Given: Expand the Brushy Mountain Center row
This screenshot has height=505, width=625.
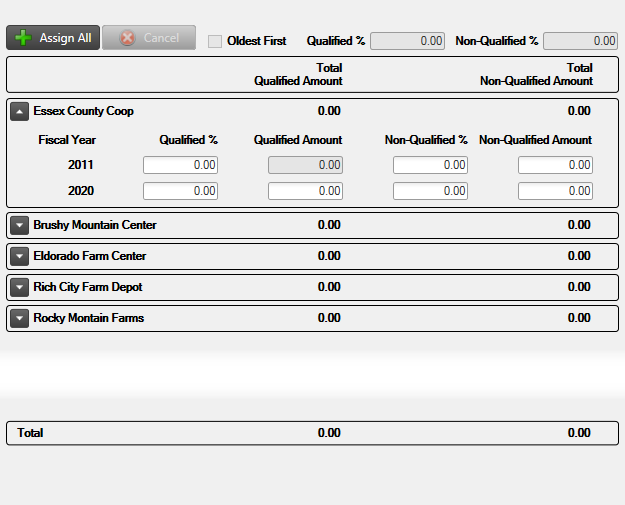Looking at the screenshot, I should [x=19, y=226].
